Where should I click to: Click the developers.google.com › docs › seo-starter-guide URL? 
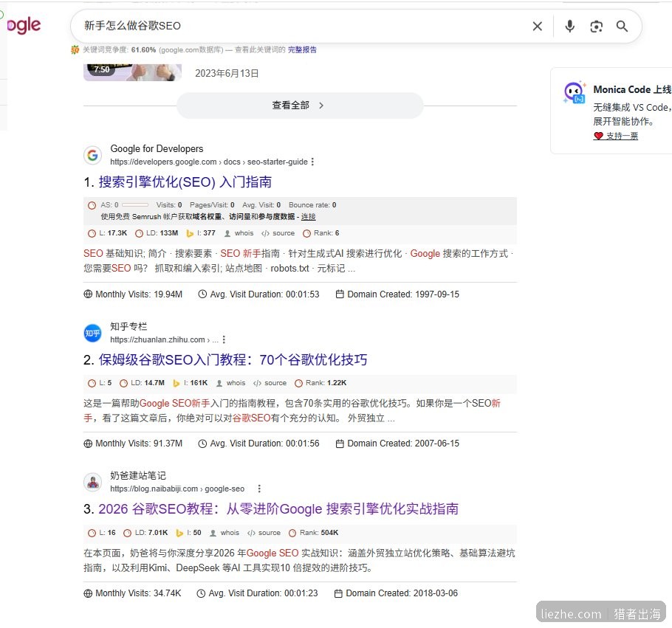[209, 162]
